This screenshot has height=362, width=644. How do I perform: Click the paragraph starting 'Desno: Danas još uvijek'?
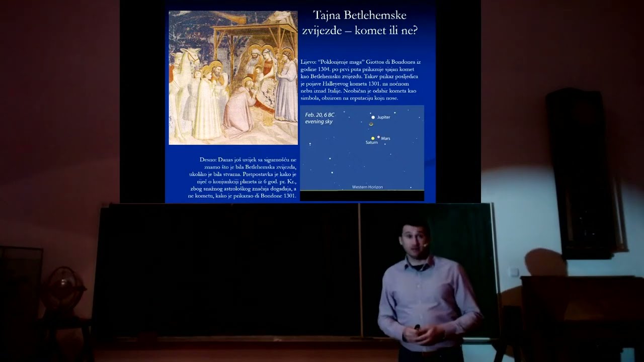click(243, 177)
